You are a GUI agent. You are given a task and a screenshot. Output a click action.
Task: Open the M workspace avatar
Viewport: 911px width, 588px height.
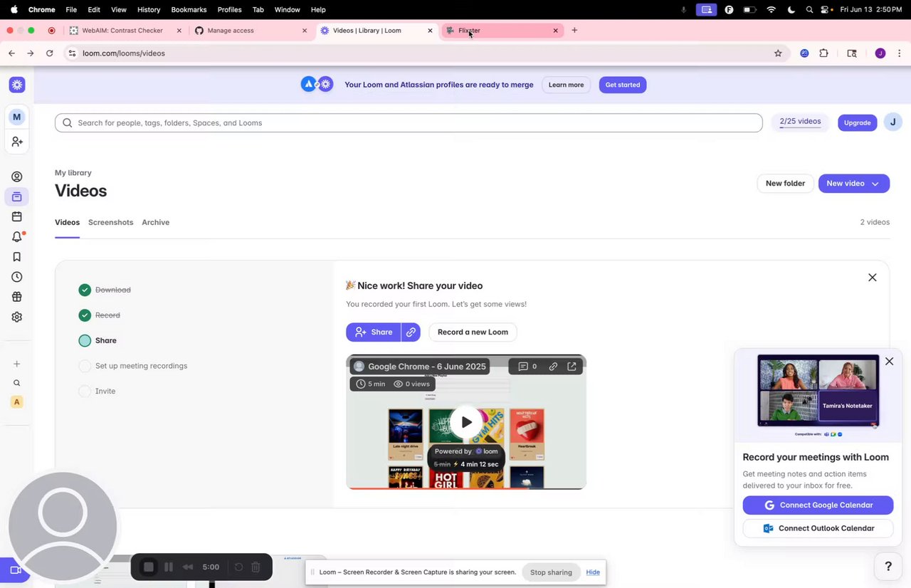[17, 117]
